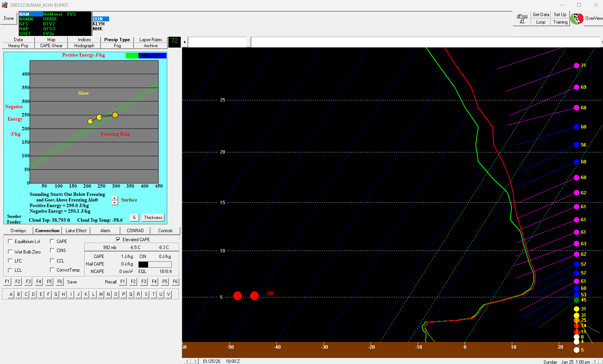
Task: Click the up spinner arrow next to Surface
Action: pyautogui.click(x=115, y=198)
